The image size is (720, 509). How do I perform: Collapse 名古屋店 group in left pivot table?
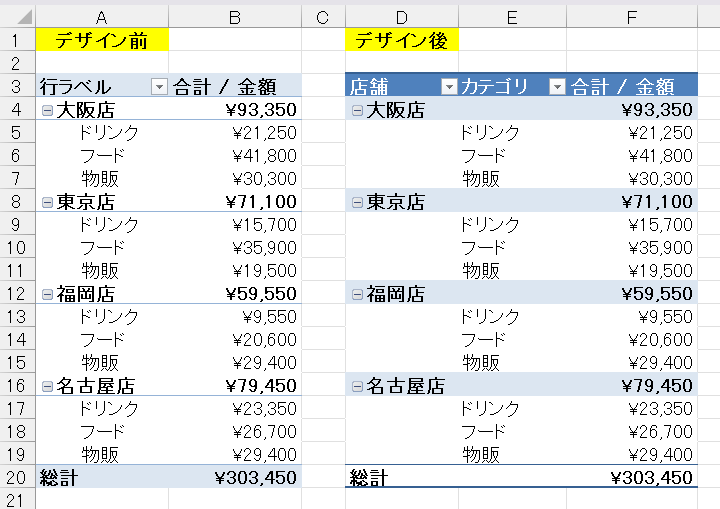point(47,386)
